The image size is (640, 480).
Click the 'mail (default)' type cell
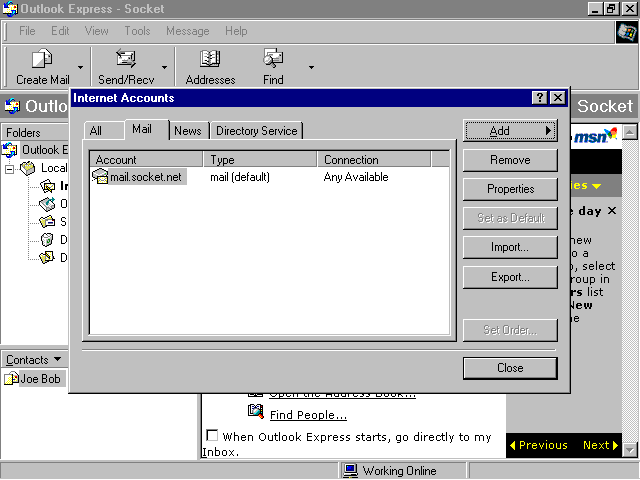(240, 177)
